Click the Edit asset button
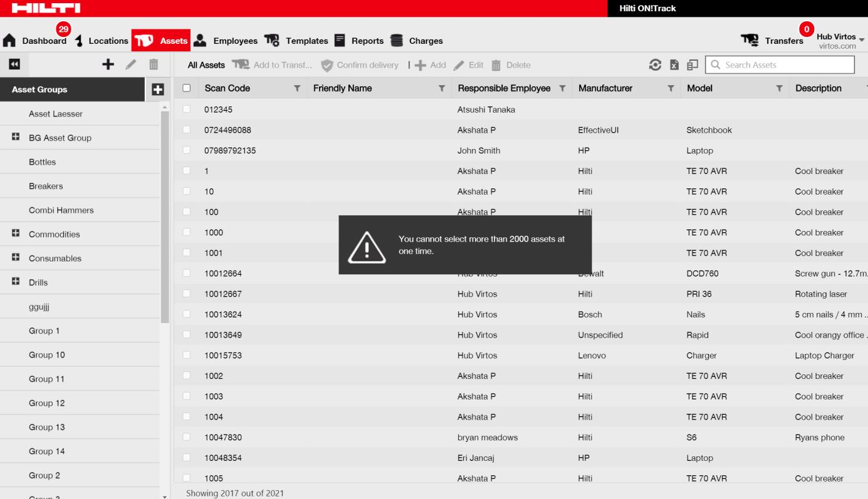The height and width of the screenshot is (499, 868). tap(469, 65)
